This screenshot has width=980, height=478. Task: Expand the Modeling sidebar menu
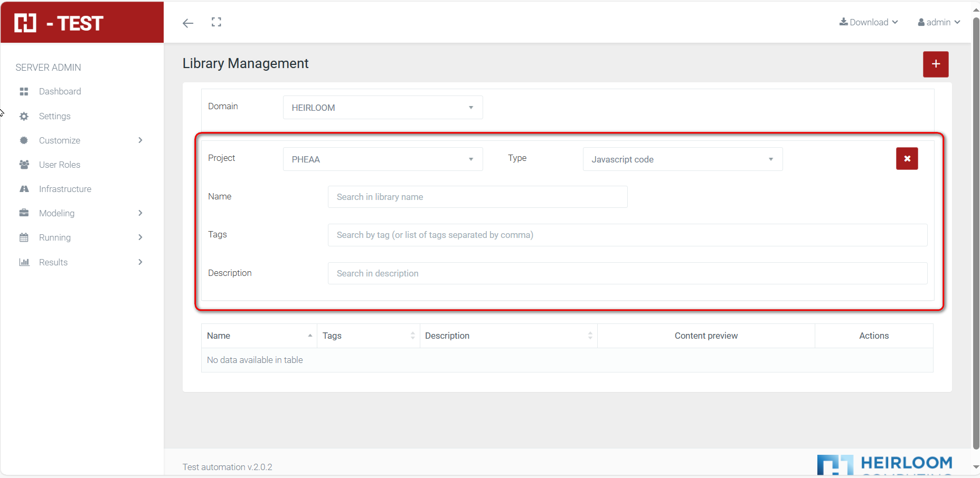(x=79, y=213)
